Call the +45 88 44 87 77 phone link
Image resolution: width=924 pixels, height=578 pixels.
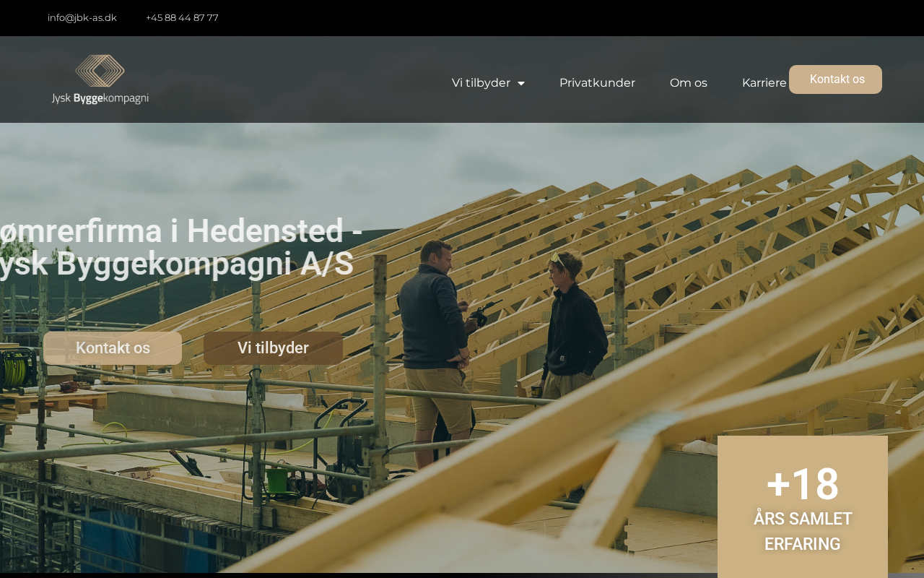point(182,17)
